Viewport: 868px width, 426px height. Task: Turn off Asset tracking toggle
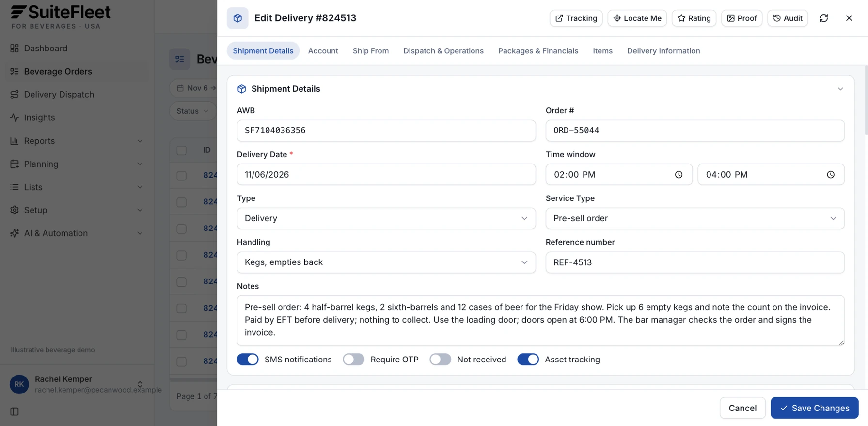528,360
